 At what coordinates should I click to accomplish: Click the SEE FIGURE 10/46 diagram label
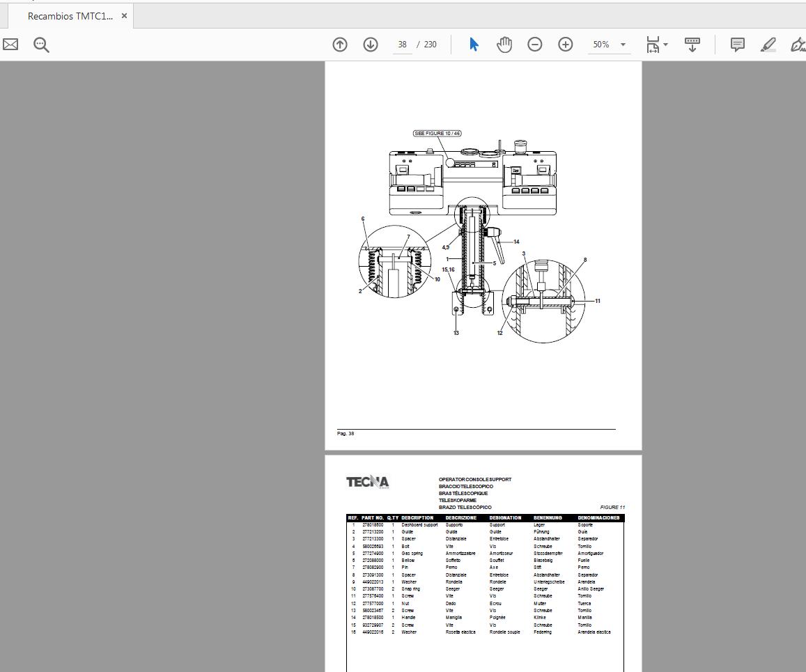[437, 132]
